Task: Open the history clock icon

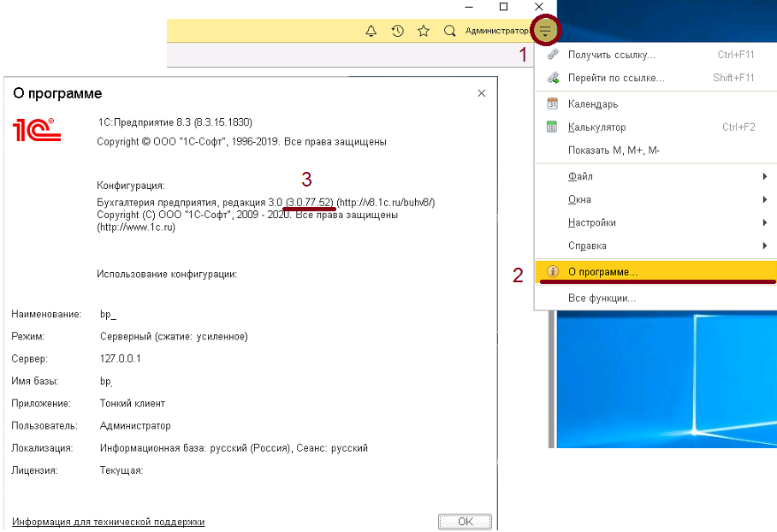Action: click(x=397, y=31)
